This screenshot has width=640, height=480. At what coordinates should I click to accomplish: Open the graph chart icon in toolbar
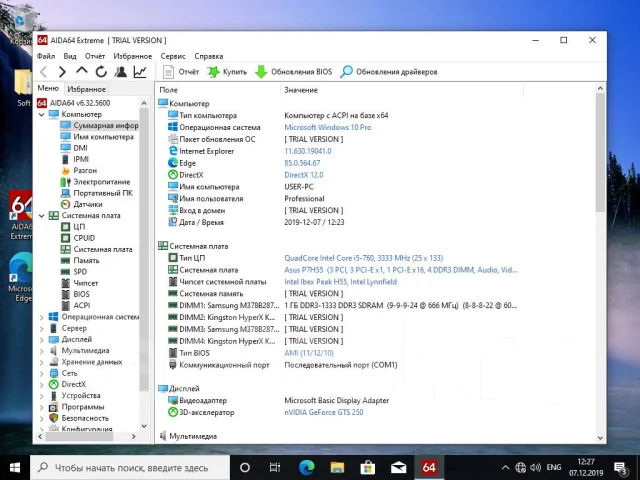pyautogui.click(x=140, y=72)
